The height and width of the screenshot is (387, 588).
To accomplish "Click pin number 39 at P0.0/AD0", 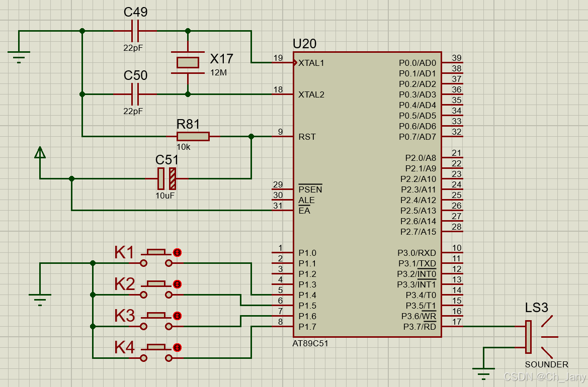I will 456,58.
